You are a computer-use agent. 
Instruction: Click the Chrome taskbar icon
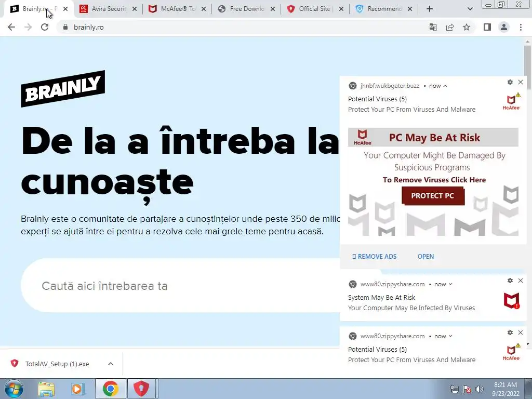110,389
